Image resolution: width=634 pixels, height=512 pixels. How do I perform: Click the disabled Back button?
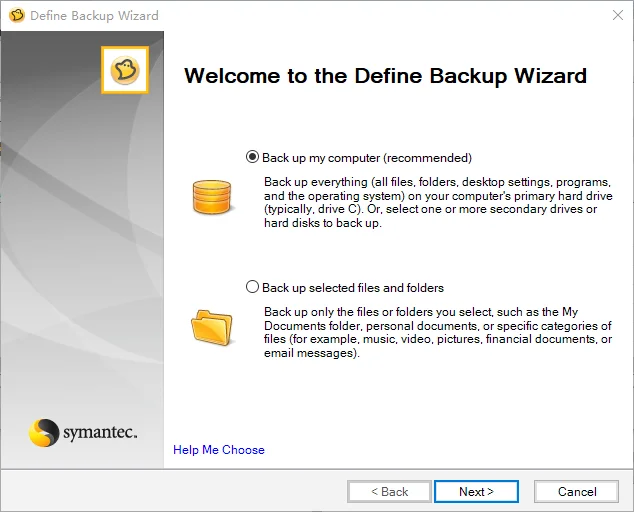[x=389, y=491]
